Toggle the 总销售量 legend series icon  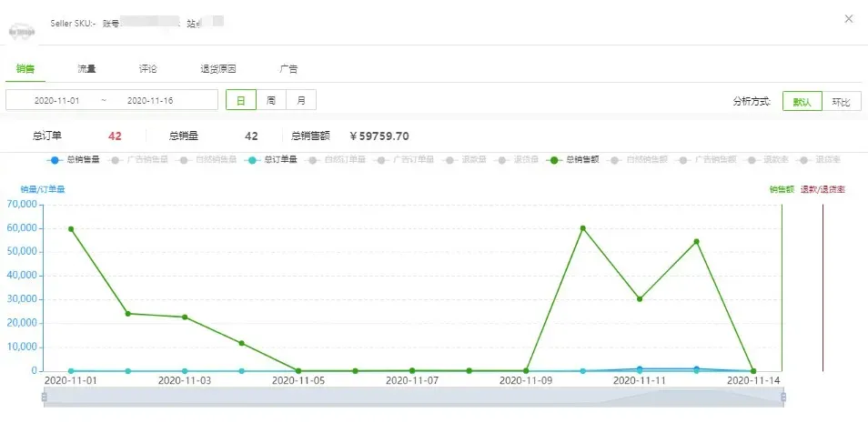56,160
